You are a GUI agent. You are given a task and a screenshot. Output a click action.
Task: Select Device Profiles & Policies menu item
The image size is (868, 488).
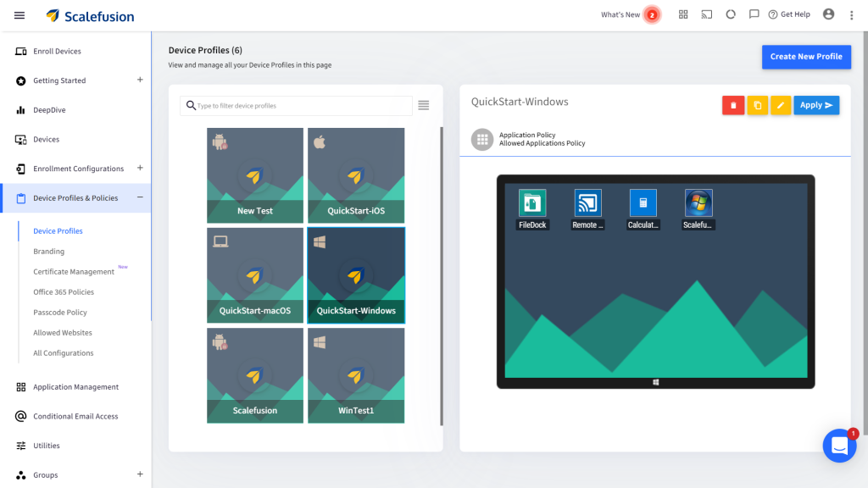point(75,198)
